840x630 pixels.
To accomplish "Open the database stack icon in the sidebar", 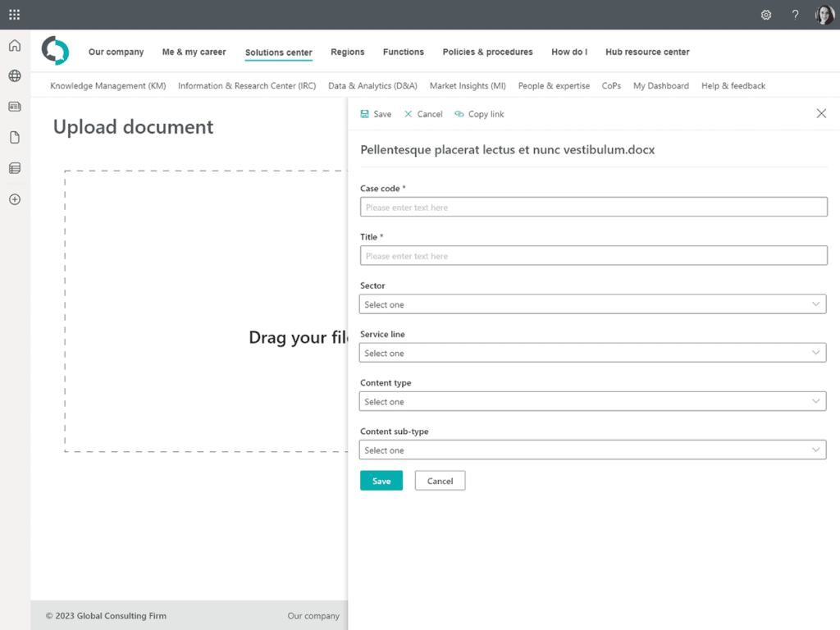I will pos(14,168).
